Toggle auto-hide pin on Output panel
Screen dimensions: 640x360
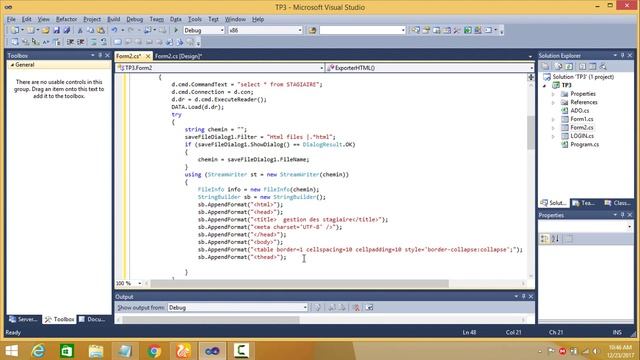523,296
